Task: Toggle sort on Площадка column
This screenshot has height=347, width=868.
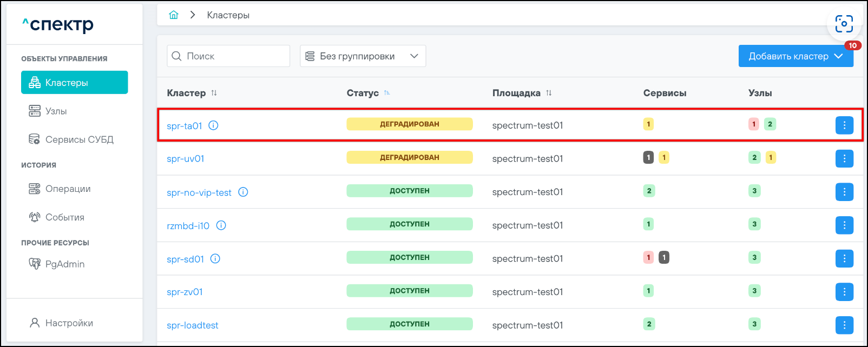Action: tap(549, 93)
